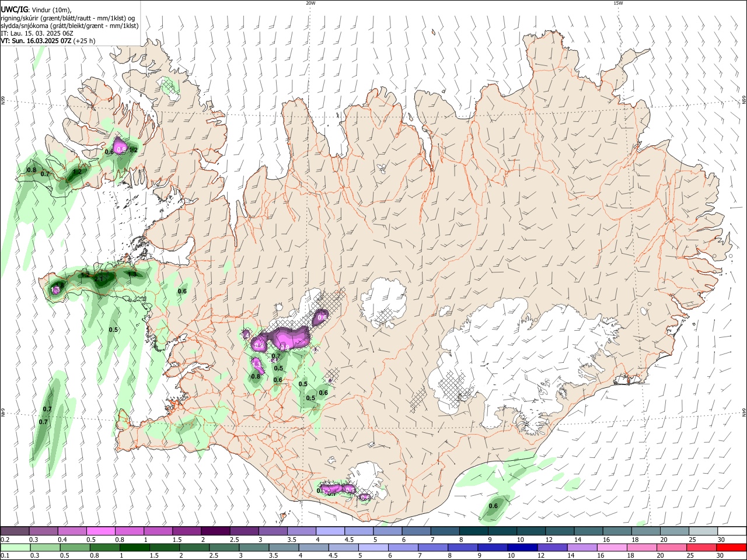747x560 pixels.
Task: Click the deep blue rain swatch between 10 and 12
Action: (x=522, y=547)
